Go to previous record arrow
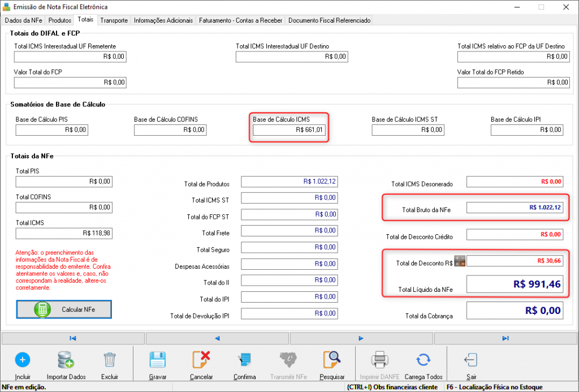Viewport: 579px width, 392px height. click(x=217, y=338)
